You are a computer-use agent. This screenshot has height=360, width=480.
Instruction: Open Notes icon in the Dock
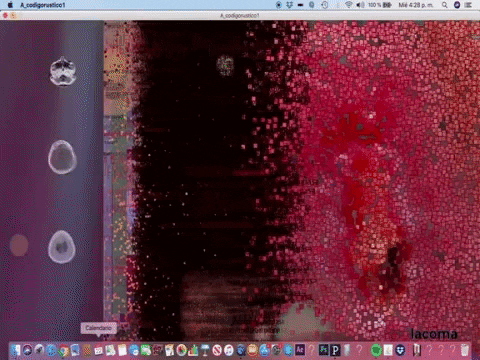tap(122, 350)
